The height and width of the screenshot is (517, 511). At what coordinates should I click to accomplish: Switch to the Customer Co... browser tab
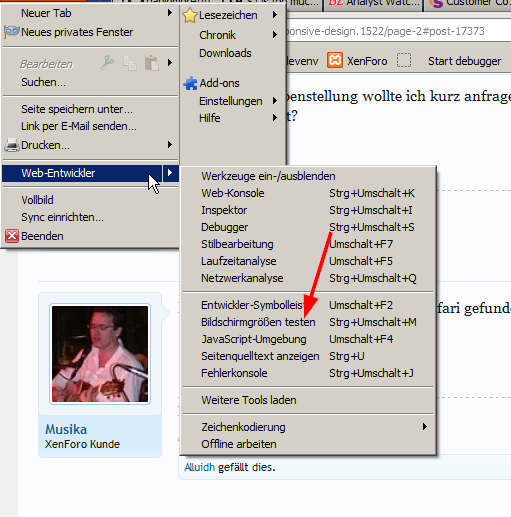468,4
